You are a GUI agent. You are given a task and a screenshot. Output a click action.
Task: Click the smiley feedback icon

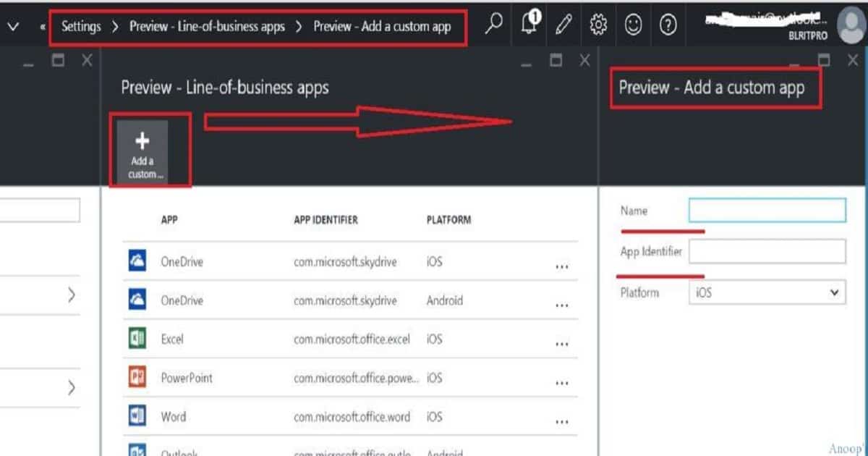pos(634,25)
